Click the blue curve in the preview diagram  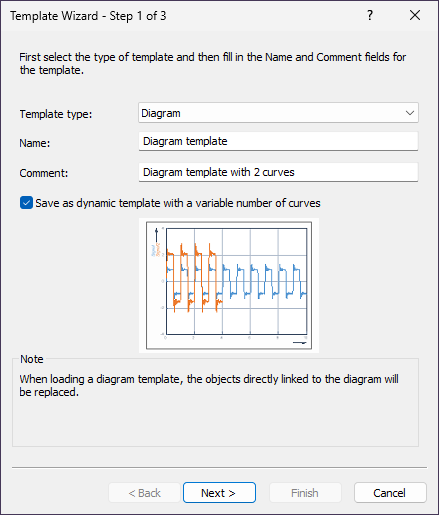[x=263, y=280]
